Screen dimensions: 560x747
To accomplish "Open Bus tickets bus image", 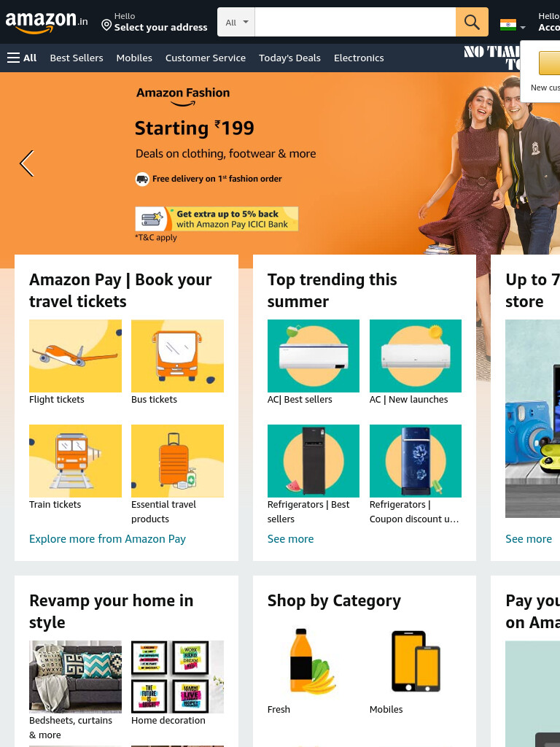I will (x=178, y=356).
